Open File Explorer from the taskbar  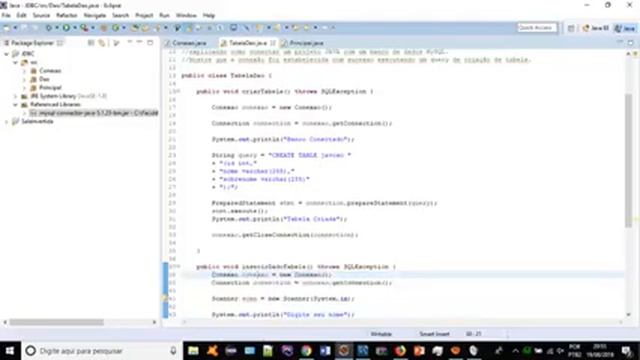point(193,351)
